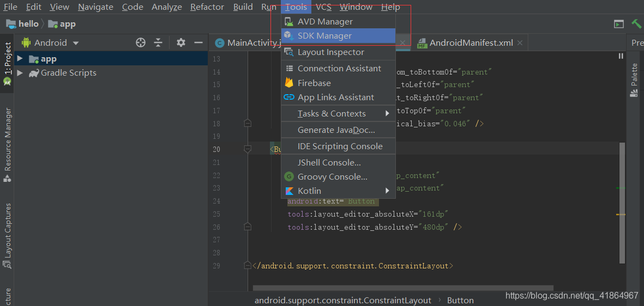This screenshot has width=644, height=306.
Task: Open the Android project view dropdown
Action: coord(50,42)
